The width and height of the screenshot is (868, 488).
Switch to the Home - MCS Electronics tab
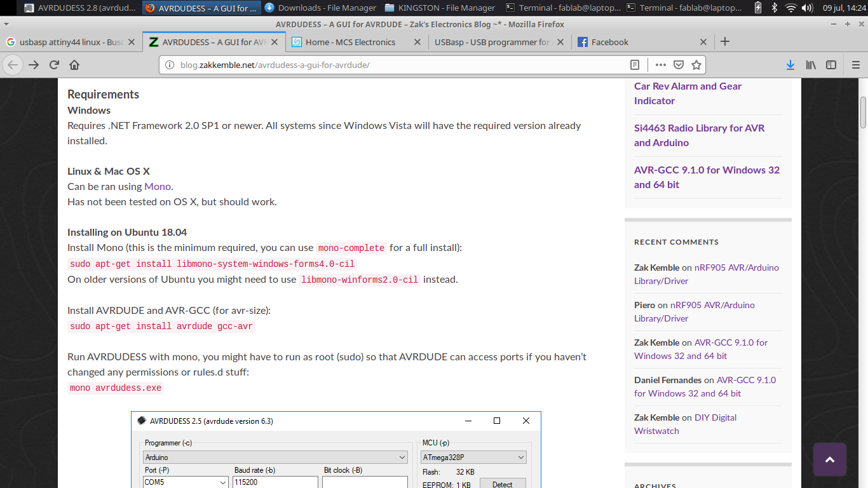356,42
